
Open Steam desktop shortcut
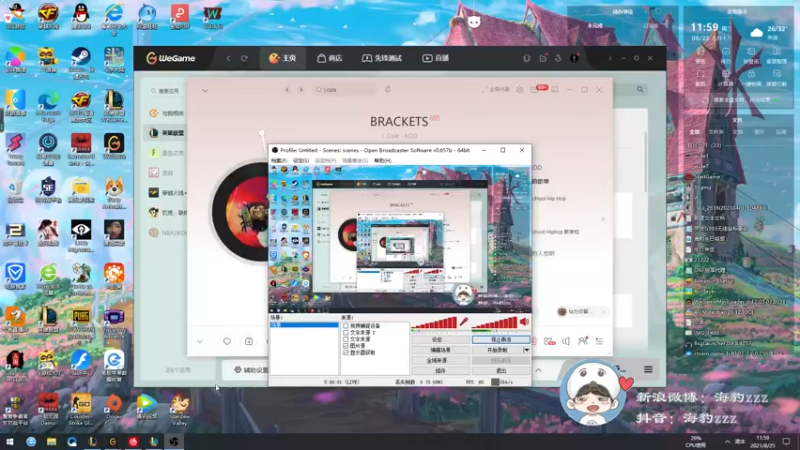pos(81,63)
